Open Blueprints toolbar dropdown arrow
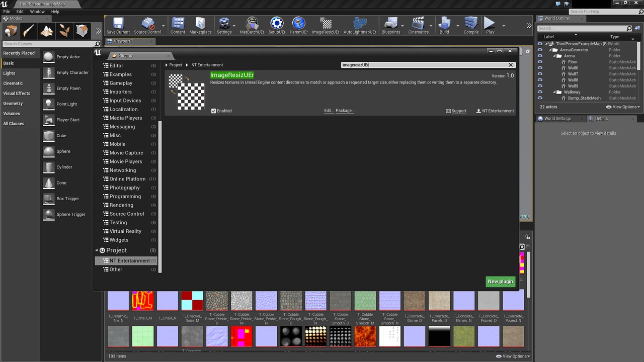 point(403,26)
